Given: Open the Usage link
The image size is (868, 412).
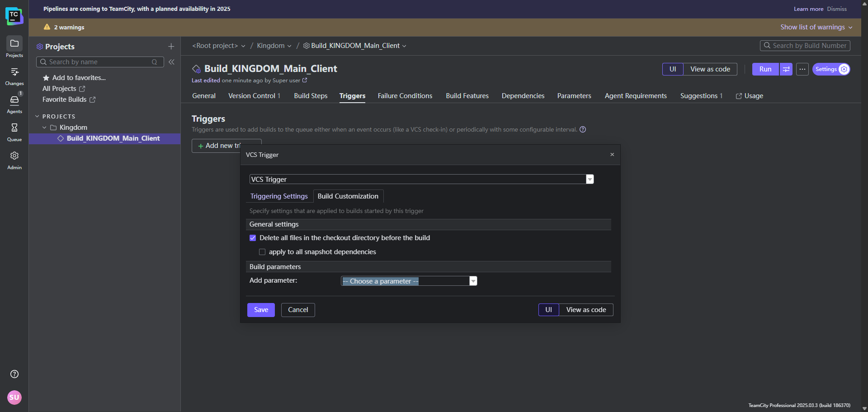Looking at the screenshot, I should click(750, 96).
